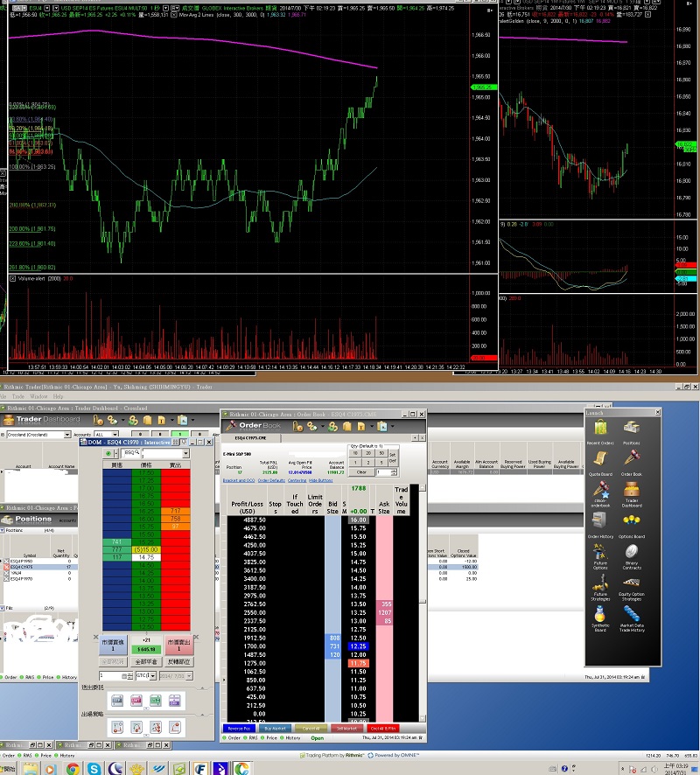The width and height of the screenshot is (700, 775).
Task: Expand the Positions filter dropdown
Action: [x=2, y=530]
